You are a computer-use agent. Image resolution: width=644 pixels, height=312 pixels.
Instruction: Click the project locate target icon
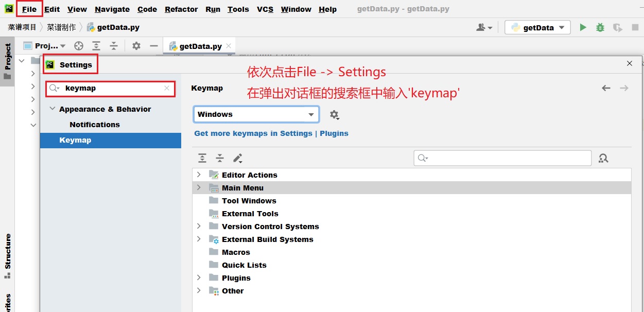(x=79, y=46)
